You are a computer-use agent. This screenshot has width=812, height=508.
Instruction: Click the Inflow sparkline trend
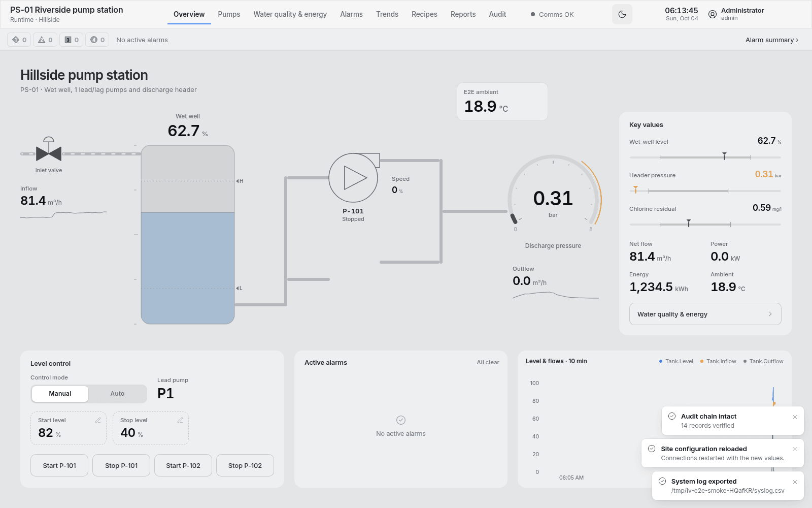pyautogui.click(x=63, y=214)
